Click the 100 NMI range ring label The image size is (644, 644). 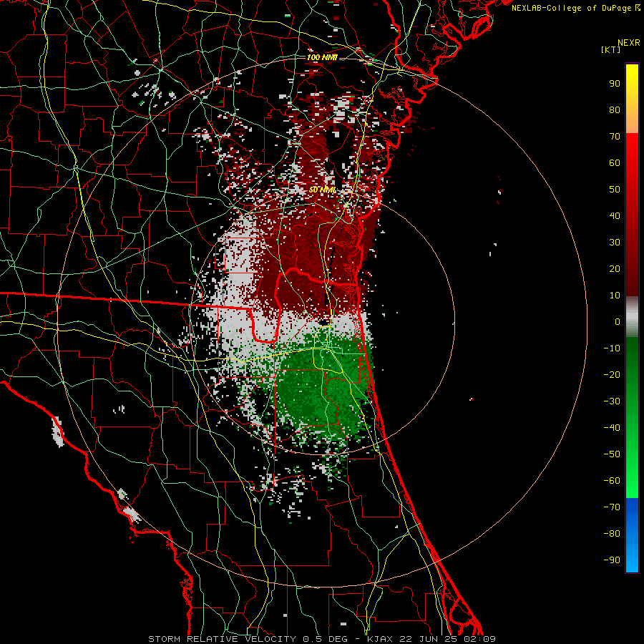click(x=322, y=57)
